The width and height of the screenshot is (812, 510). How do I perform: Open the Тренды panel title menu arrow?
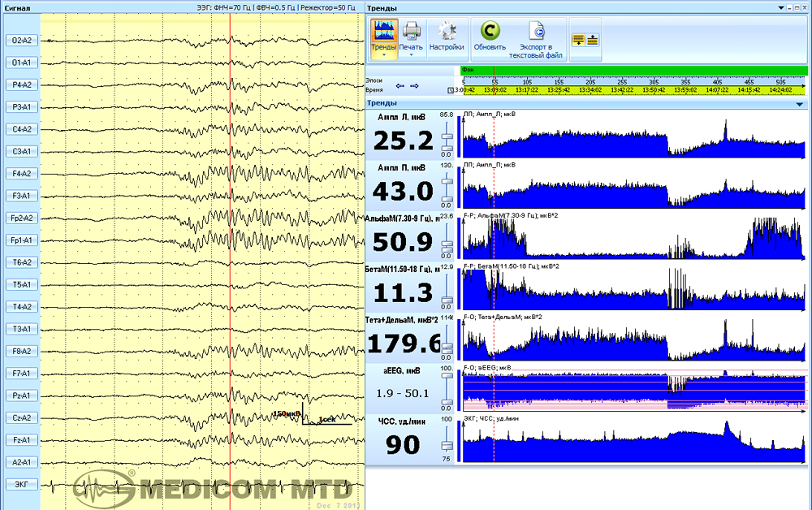(781, 8)
